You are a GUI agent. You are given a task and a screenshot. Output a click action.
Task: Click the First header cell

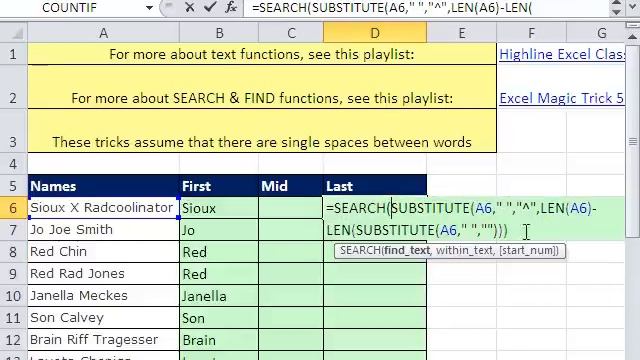point(219,186)
